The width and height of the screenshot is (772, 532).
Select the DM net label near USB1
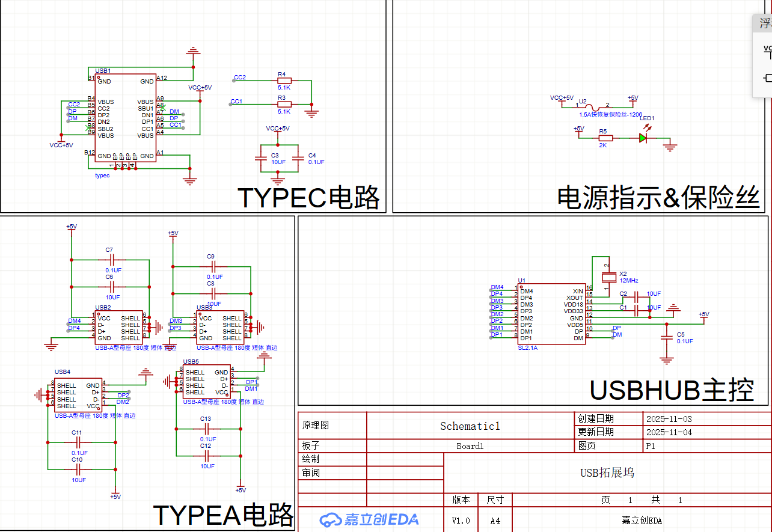coord(72,118)
